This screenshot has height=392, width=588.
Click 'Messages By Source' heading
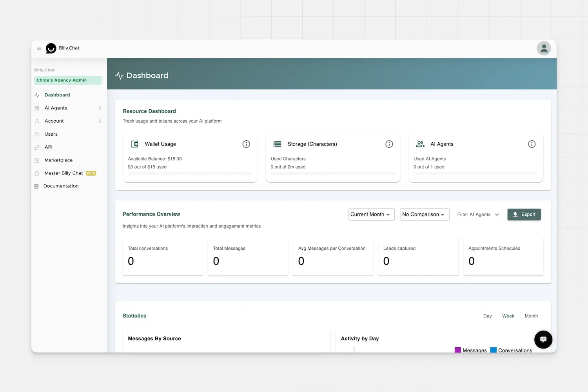click(154, 339)
